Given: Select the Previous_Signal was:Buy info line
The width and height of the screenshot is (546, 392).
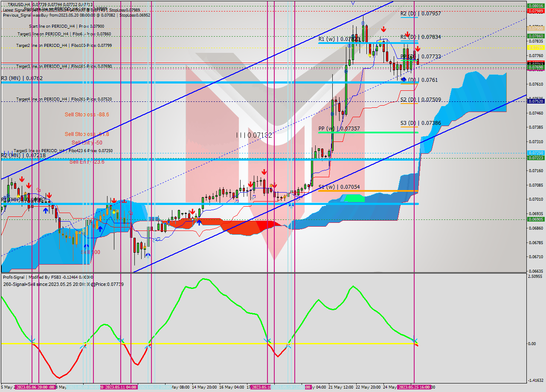Looking at the screenshot, I should [76, 15].
